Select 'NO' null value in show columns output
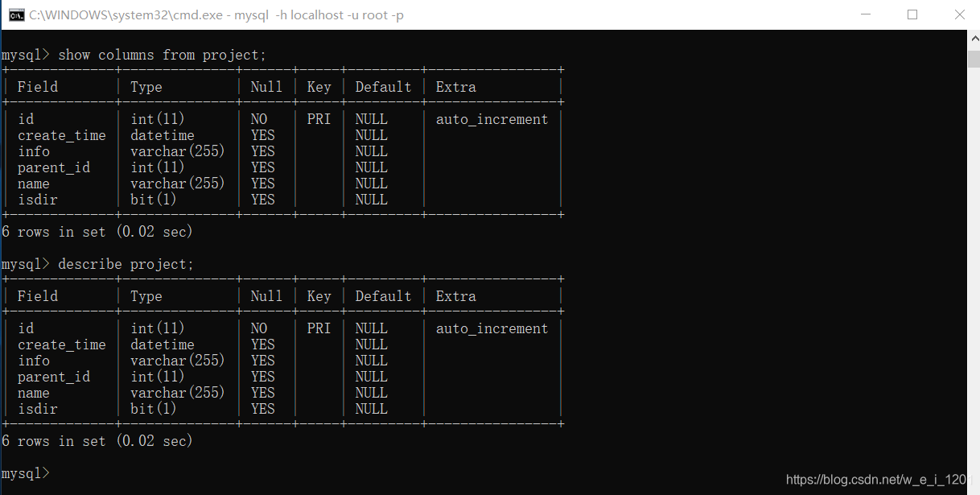This screenshot has height=495, width=980. [x=259, y=119]
